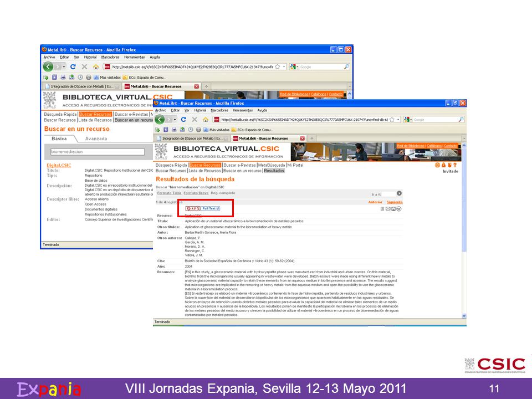This screenshot has height=399, width=532.
Task: Open the search engine dropdown in the front window
Action: (x=412, y=120)
